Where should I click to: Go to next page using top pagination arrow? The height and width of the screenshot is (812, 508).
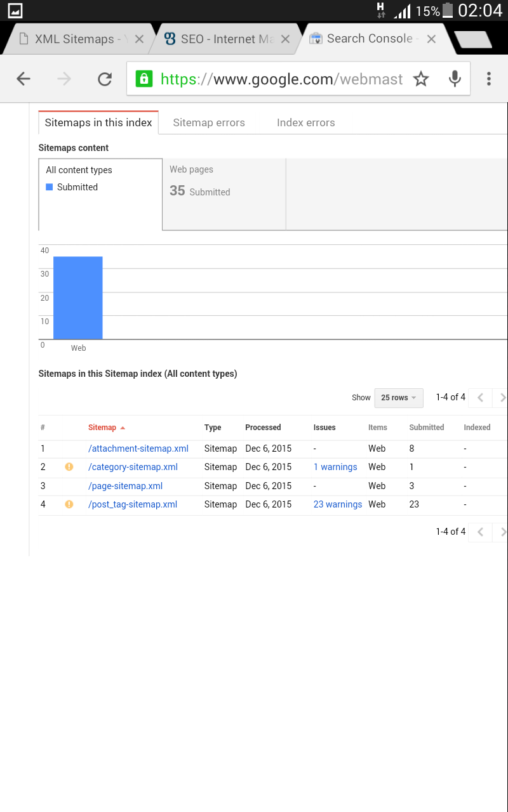502,398
